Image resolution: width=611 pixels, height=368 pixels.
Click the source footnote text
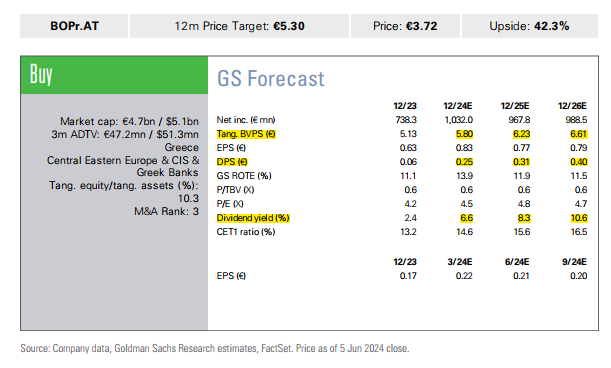pyautogui.click(x=215, y=348)
